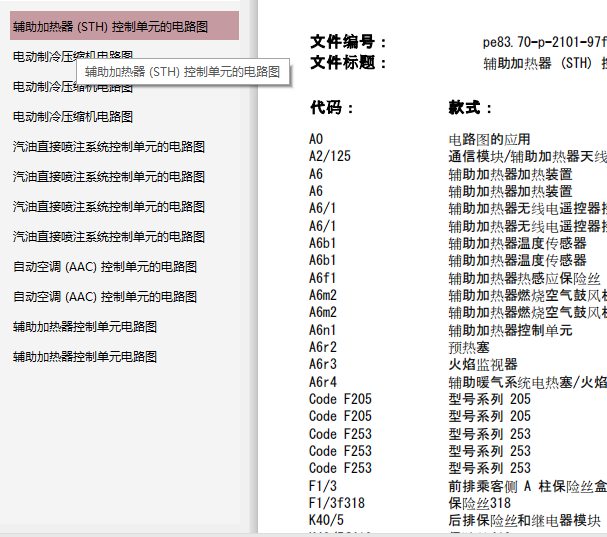Click the 款式 column header

click(470, 108)
